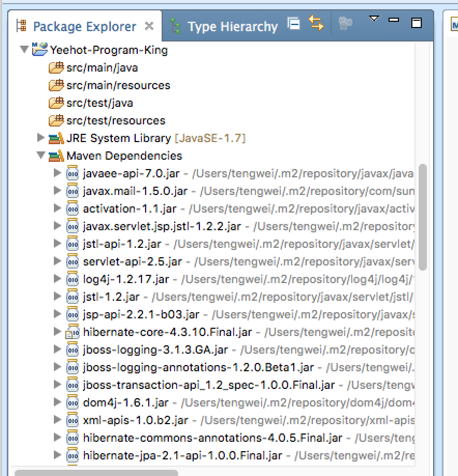Toggle Link with Editor arrows icon

tap(316, 23)
